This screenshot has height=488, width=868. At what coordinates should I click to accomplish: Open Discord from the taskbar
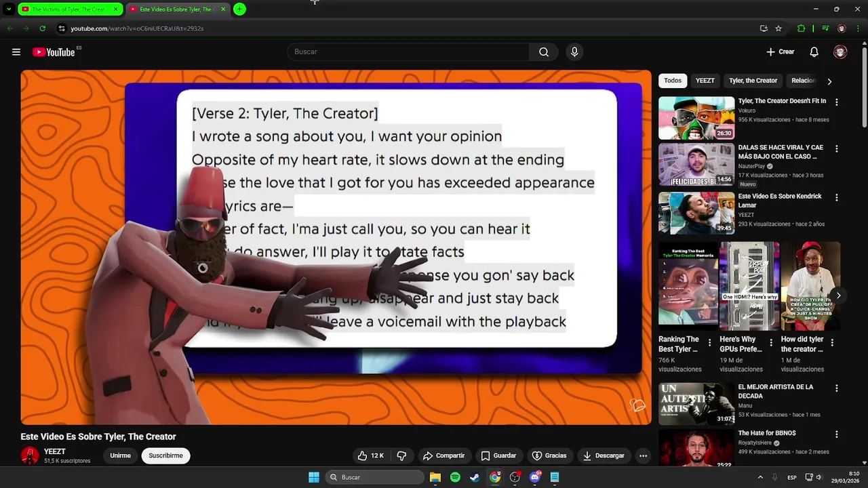pos(535,477)
